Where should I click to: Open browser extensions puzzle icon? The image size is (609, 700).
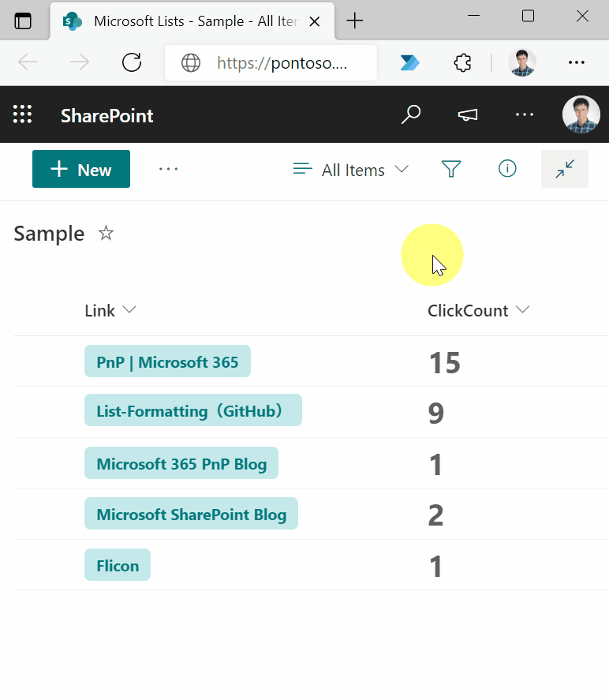(x=462, y=62)
